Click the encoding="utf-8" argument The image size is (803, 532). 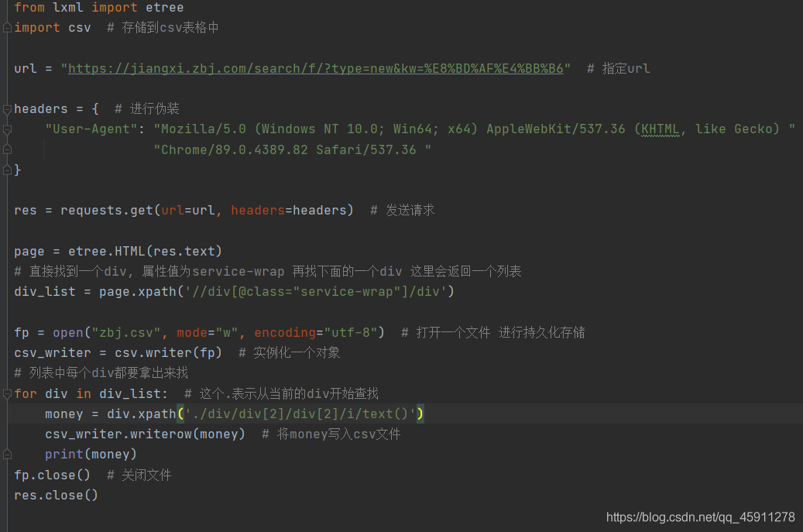pyautogui.click(x=315, y=333)
